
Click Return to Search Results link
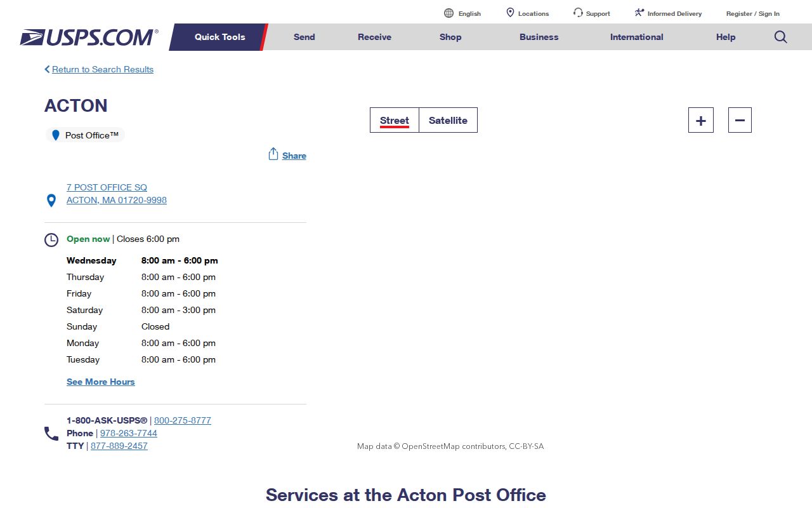[103, 69]
